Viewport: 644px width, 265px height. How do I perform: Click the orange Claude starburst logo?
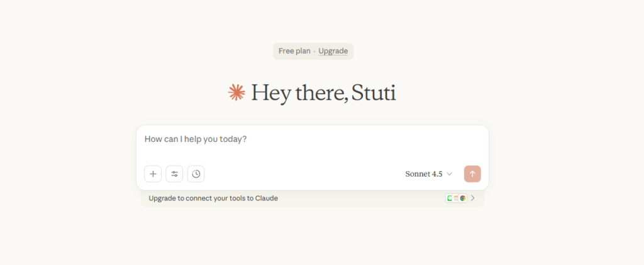pyautogui.click(x=236, y=93)
